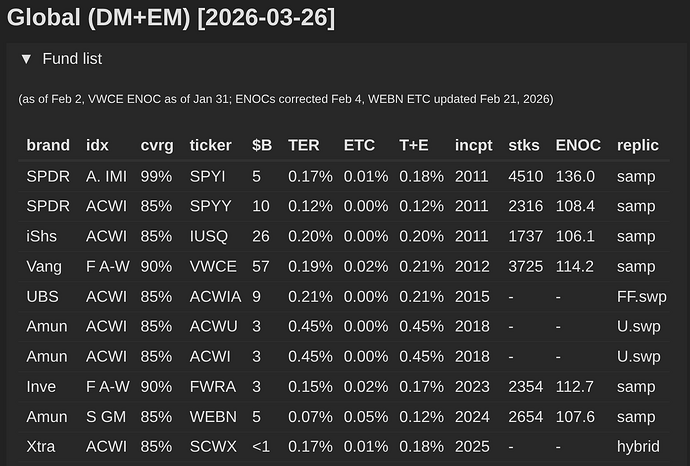This screenshot has width=690, height=466.
Task: Select the FWRA ticker cell
Action: pyautogui.click(x=213, y=386)
